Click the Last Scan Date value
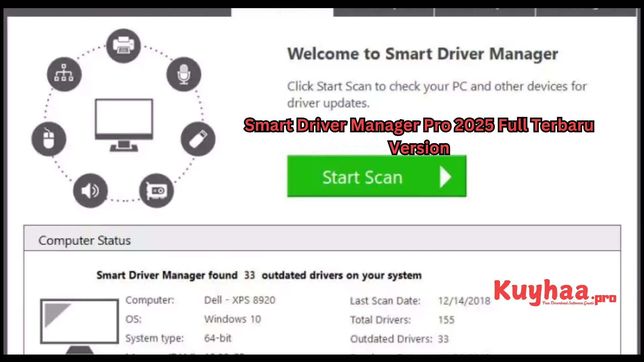The height and width of the screenshot is (362, 644). (465, 301)
